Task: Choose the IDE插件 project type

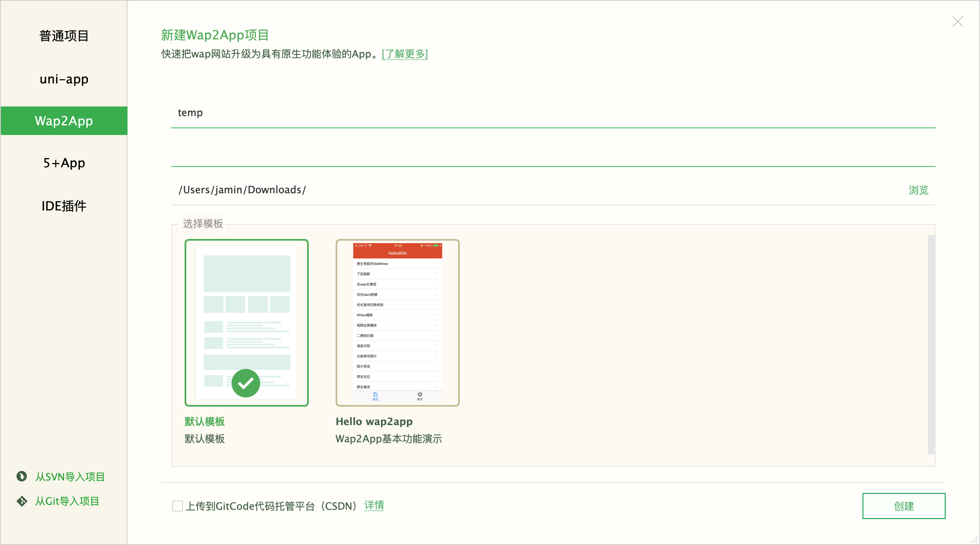Action: (x=64, y=206)
